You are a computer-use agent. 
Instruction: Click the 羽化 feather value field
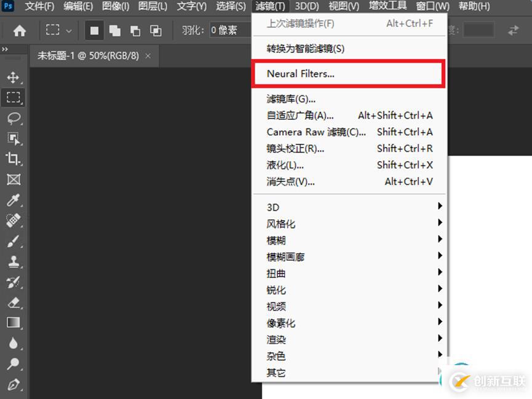pos(230,30)
